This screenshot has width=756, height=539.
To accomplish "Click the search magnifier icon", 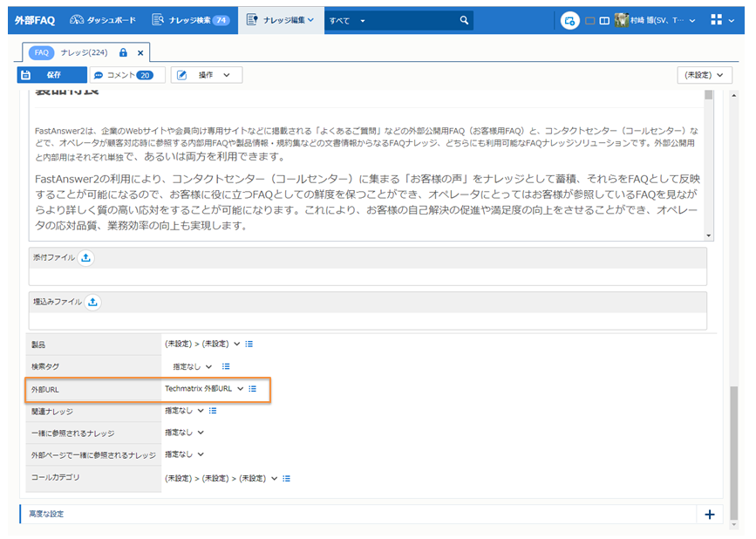I will click(465, 20).
